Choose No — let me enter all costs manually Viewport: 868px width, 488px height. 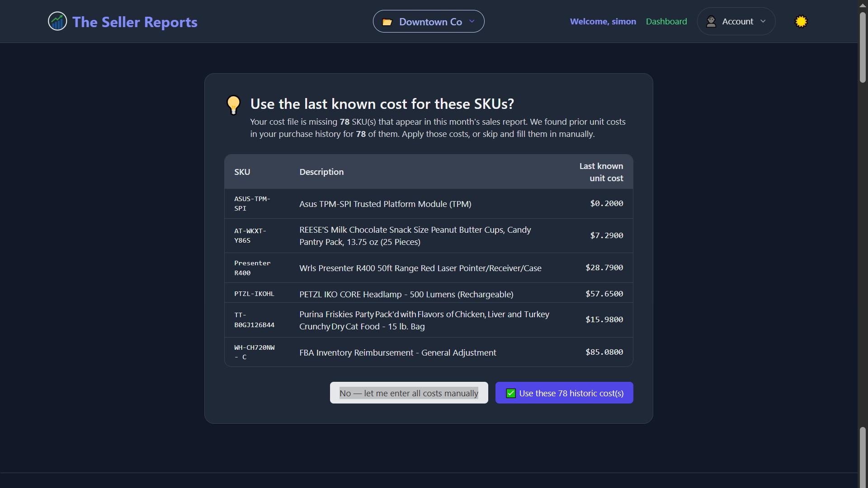coord(409,393)
